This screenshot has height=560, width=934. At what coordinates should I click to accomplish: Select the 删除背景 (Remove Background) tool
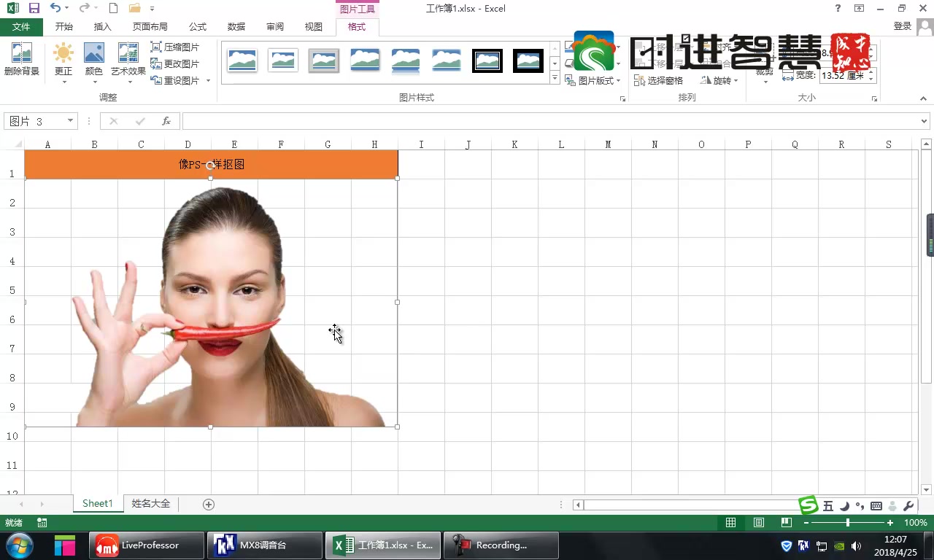click(20, 62)
